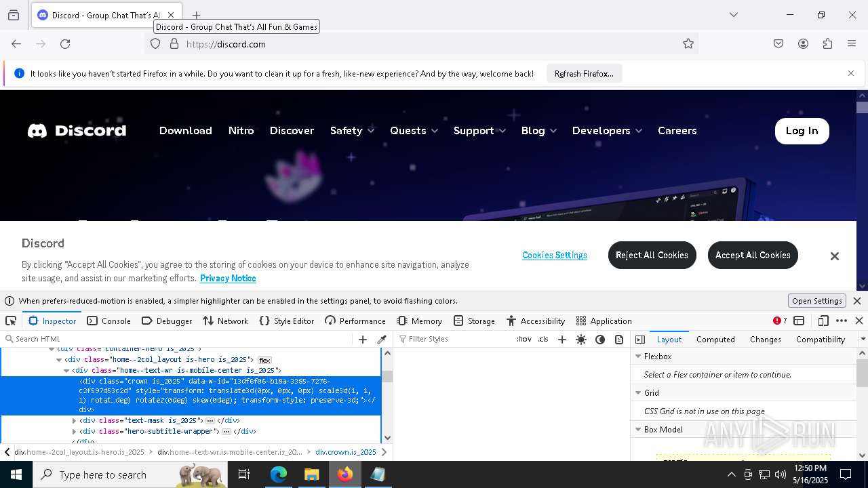Open the Storage tab
Viewport: 868px width, 488px height.
click(x=474, y=321)
